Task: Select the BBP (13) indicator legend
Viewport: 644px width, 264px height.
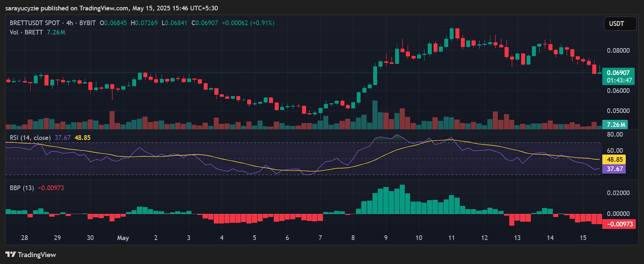Action: [x=22, y=188]
